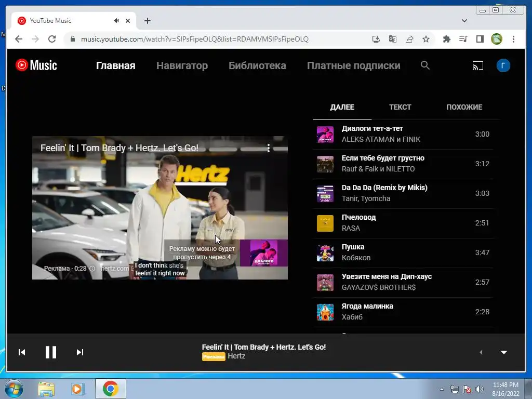Image resolution: width=532 pixels, height=399 pixels.
Task: Open Chrome three-dot menu
Action: click(x=513, y=39)
